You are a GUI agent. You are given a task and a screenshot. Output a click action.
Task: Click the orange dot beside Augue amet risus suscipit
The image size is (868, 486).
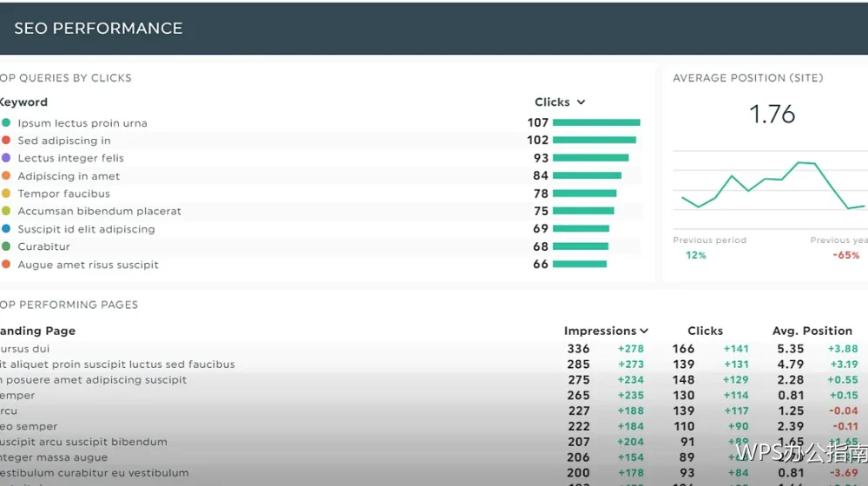click(x=6, y=265)
